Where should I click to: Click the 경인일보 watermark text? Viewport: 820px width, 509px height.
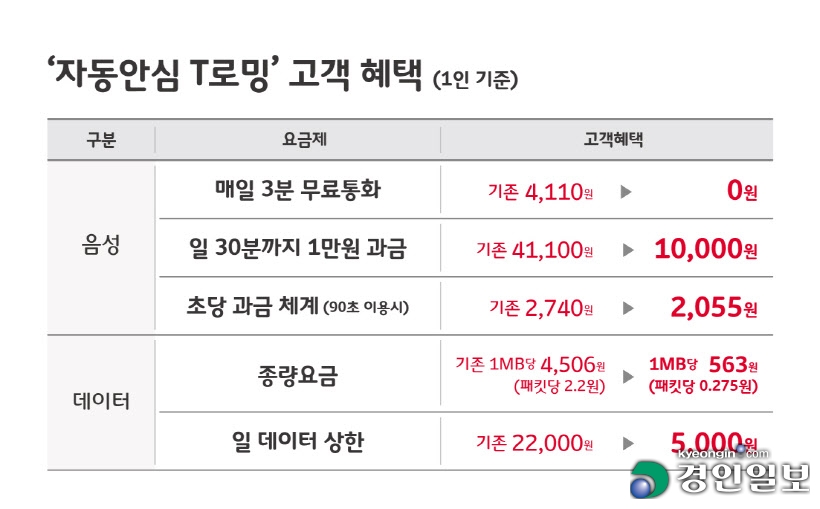(743, 478)
